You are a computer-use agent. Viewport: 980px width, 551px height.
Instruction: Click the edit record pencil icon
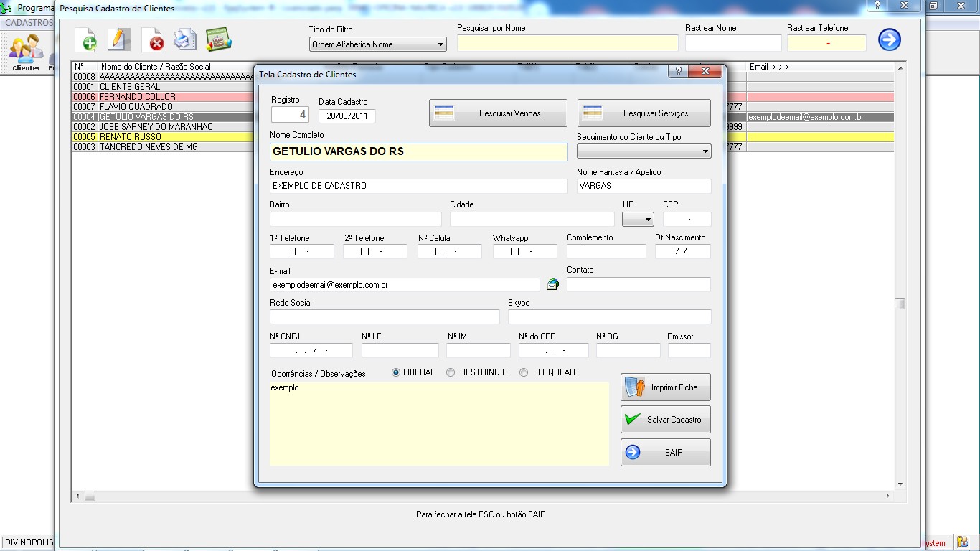point(118,39)
